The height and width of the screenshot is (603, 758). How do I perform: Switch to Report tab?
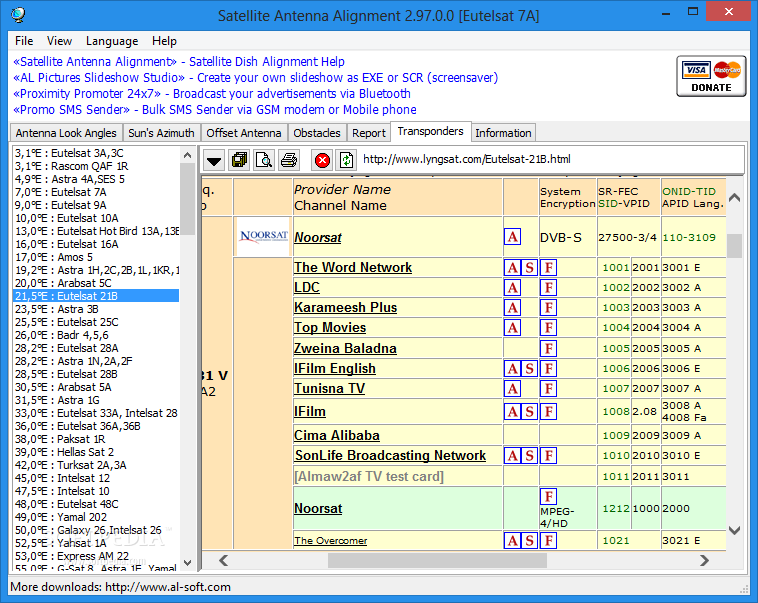coord(369,133)
